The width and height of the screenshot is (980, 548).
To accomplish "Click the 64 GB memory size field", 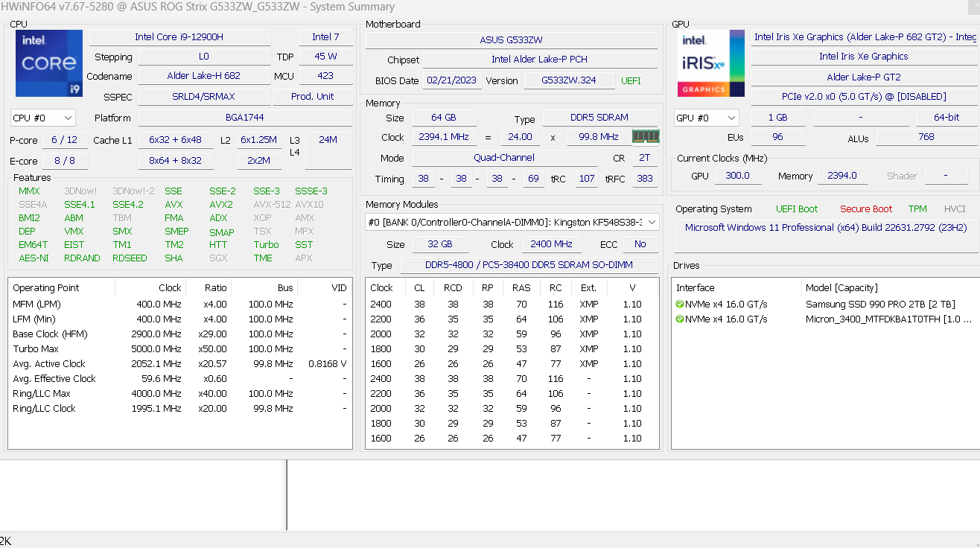I will [444, 118].
